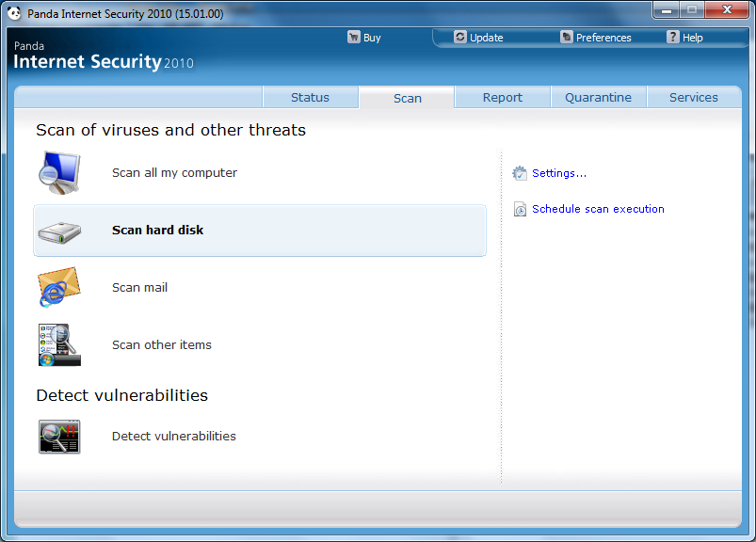Start Scan all my computer
Viewport: 756px width, 542px height.
pyautogui.click(x=174, y=173)
